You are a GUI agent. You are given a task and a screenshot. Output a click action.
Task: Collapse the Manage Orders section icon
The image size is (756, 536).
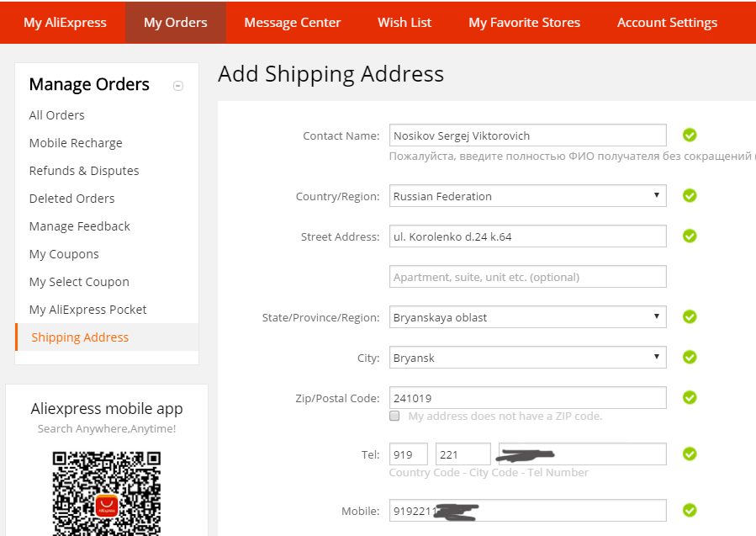coord(178,86)
